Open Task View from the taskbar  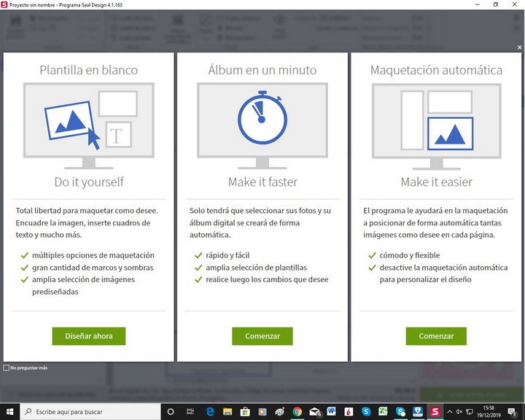tap(189, 411)
